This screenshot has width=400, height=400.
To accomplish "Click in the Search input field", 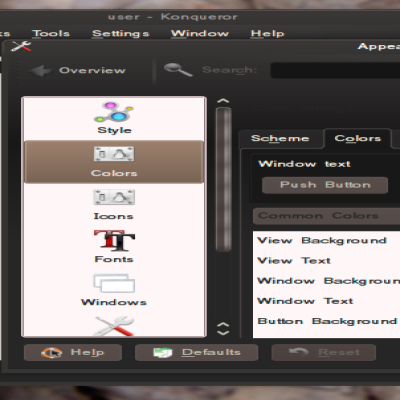I will click(x=335, y=70).
